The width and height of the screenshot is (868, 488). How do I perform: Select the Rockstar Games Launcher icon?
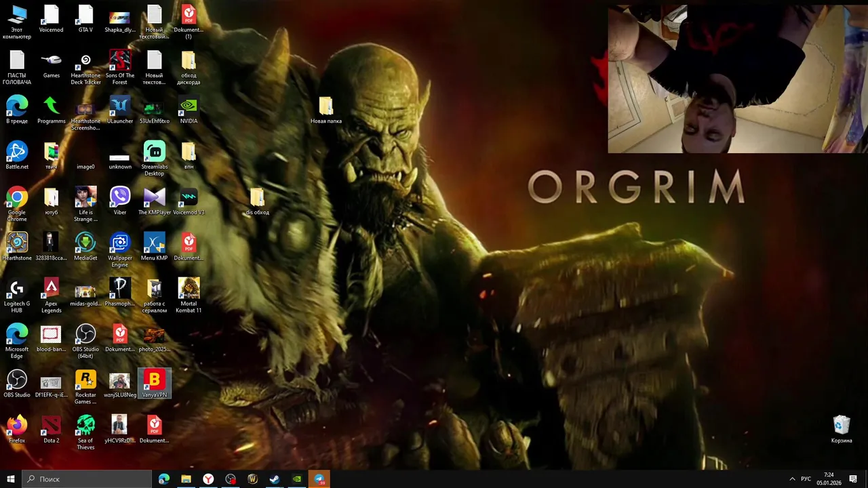85,386
